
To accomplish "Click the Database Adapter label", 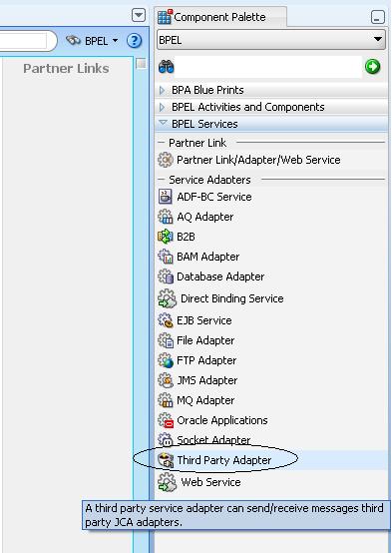I will tap(220, 276).
